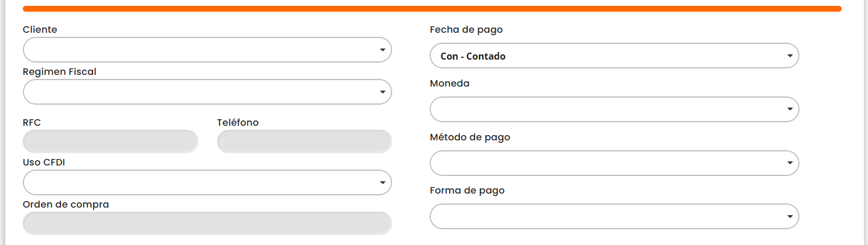
Task: Open the Método de pago selector
Action: click(x=614, y=163)
